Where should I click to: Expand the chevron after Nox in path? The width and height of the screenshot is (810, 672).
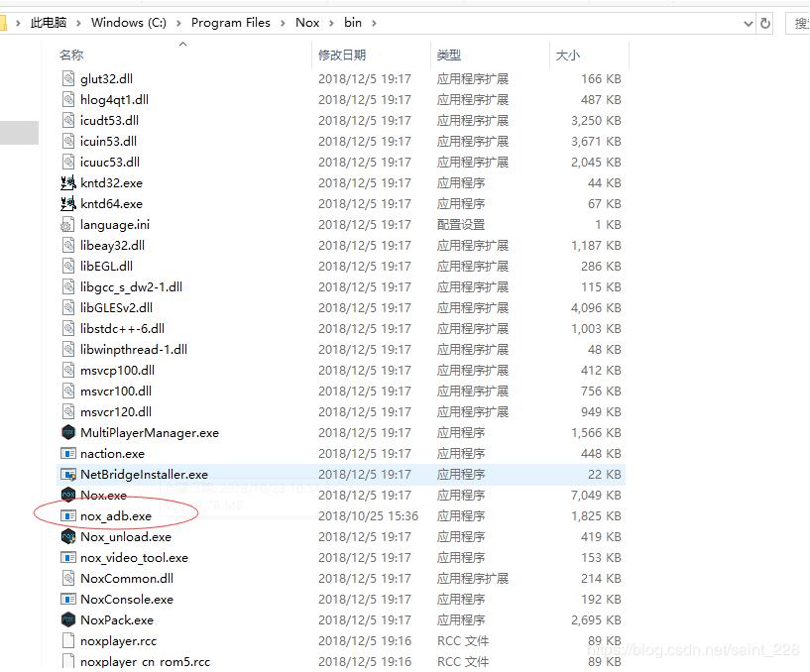tap(332, 23)
